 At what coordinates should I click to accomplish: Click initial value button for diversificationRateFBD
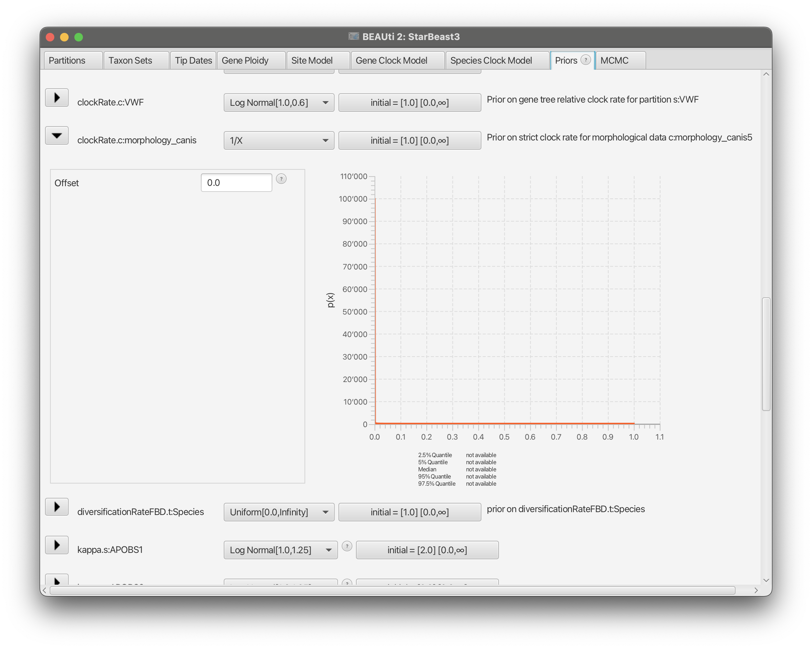pyautogui.click(x=409, y=512)
